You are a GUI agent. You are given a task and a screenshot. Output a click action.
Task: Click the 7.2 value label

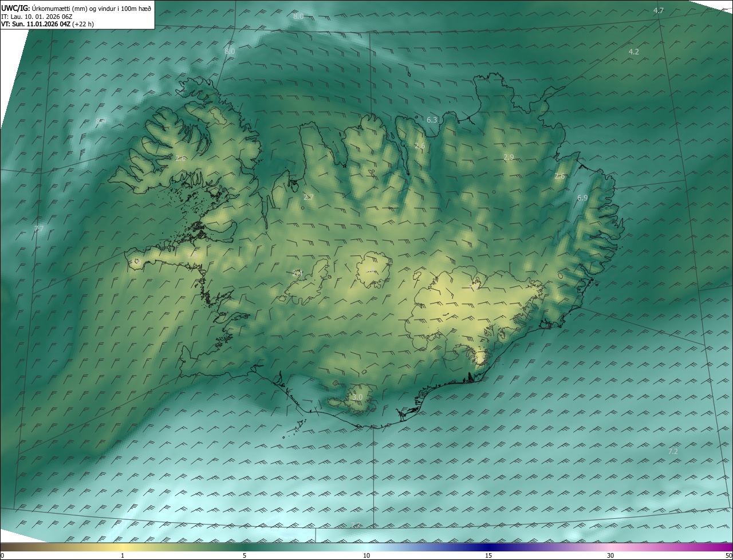(x=673, y=452)
